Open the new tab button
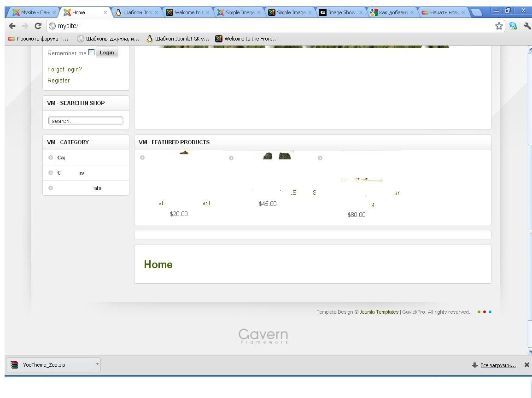Screen dimensions: 532x398 pos(476,12)
